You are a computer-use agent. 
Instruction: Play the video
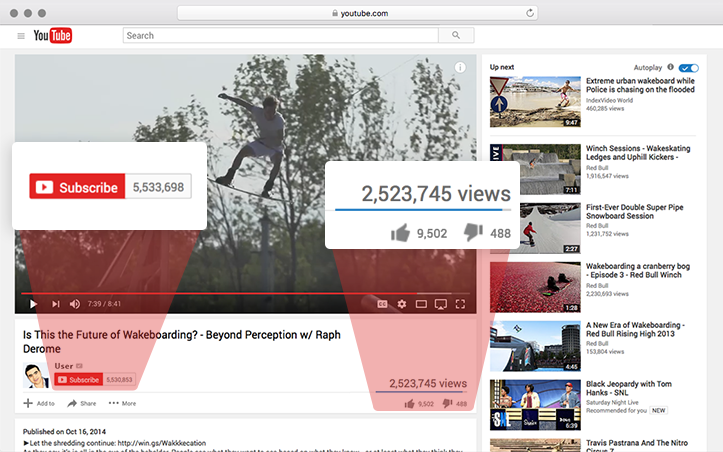coord(33,304)
